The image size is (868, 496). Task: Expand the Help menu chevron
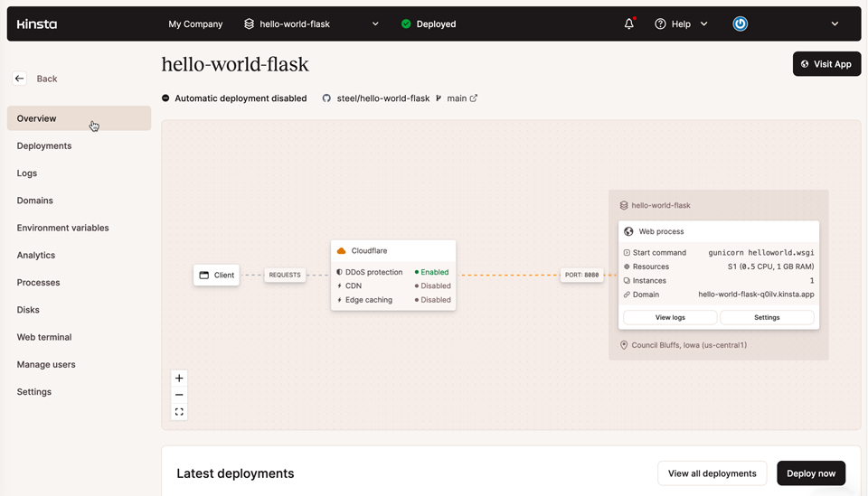(704, 23)
